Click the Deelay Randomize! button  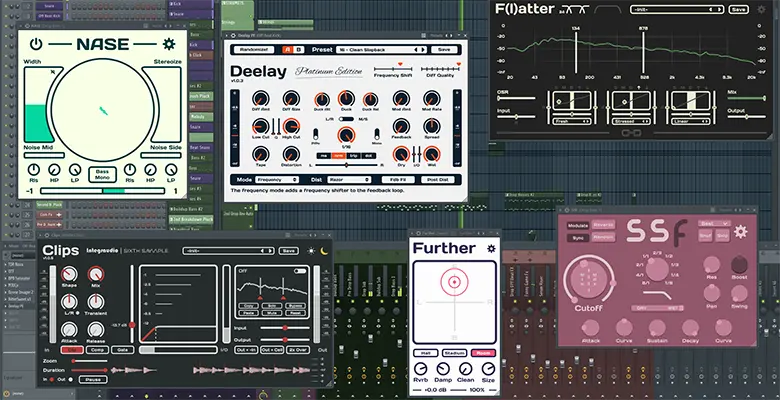(253, 50)
